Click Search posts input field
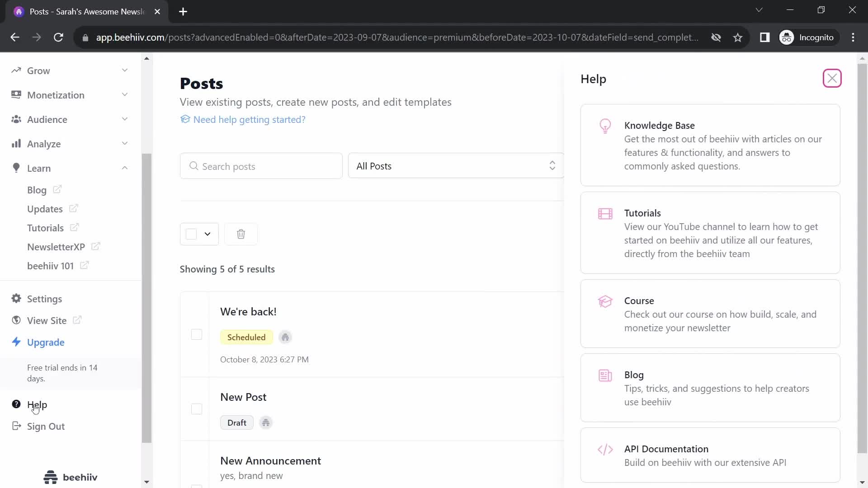 pos(262,166)
